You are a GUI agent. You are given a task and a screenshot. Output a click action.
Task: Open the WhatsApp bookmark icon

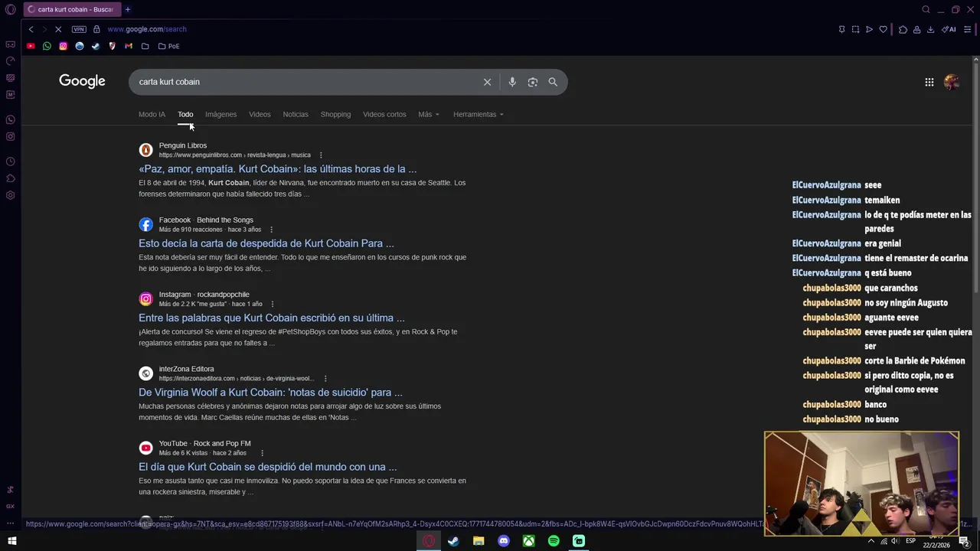click(x=47, y=46)
